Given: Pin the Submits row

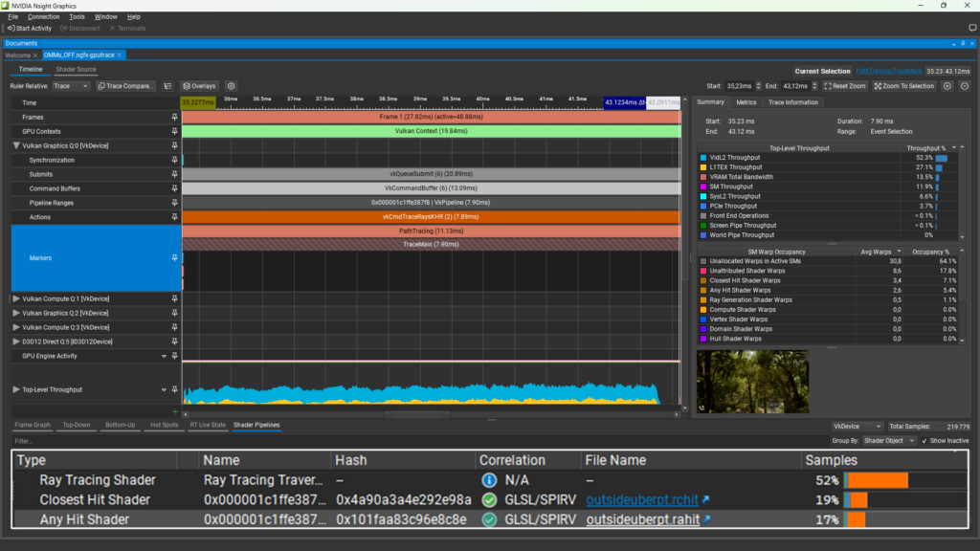Looking at the screenshot, I should point(174,174).
